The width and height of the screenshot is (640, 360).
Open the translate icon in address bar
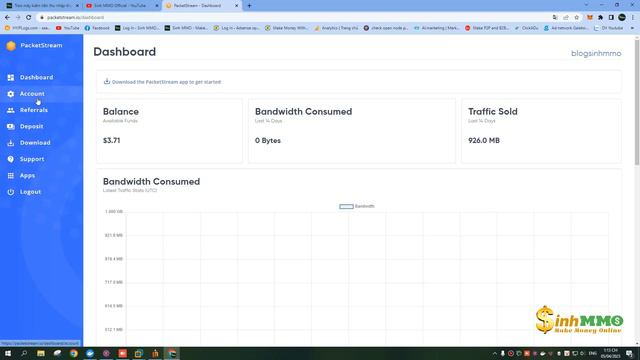pyautogui.click(x=555, y=17)
